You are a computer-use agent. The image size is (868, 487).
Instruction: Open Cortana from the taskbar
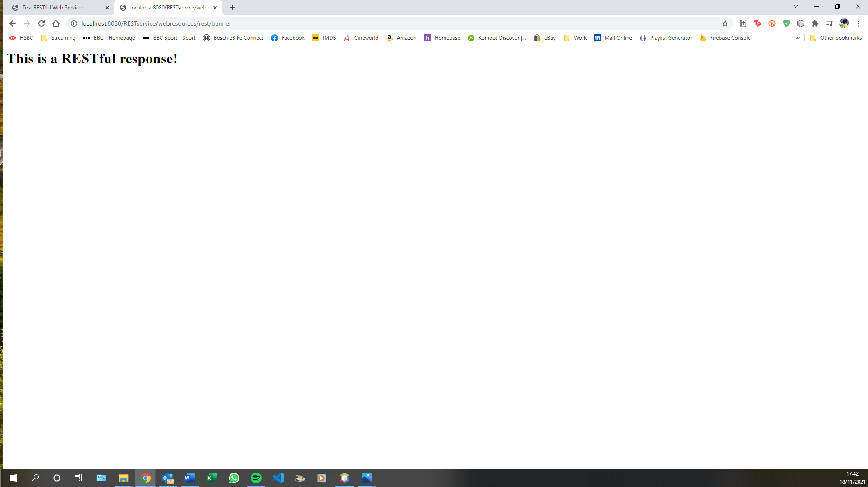[x=57, y=478]
